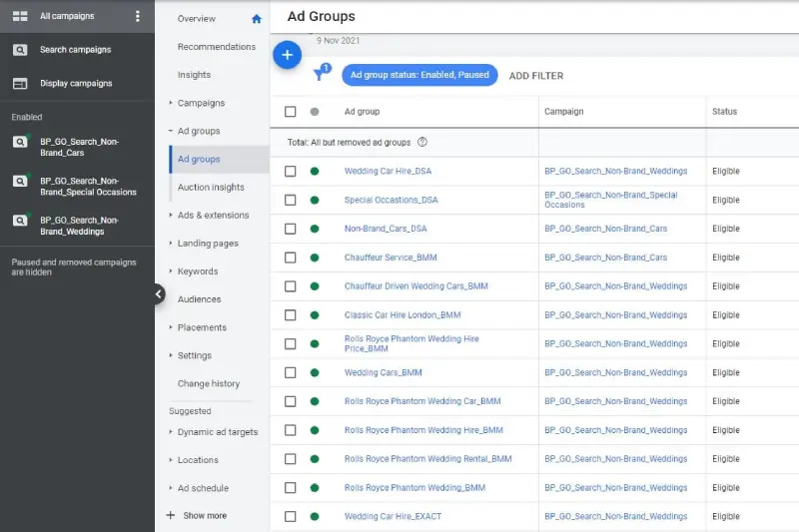Check the box for Rolls Royce Phantom Wedding Hire Price_BMM
Image resolution: width=799 pixels, height=532 pixels.
click(x=290, y=343)
